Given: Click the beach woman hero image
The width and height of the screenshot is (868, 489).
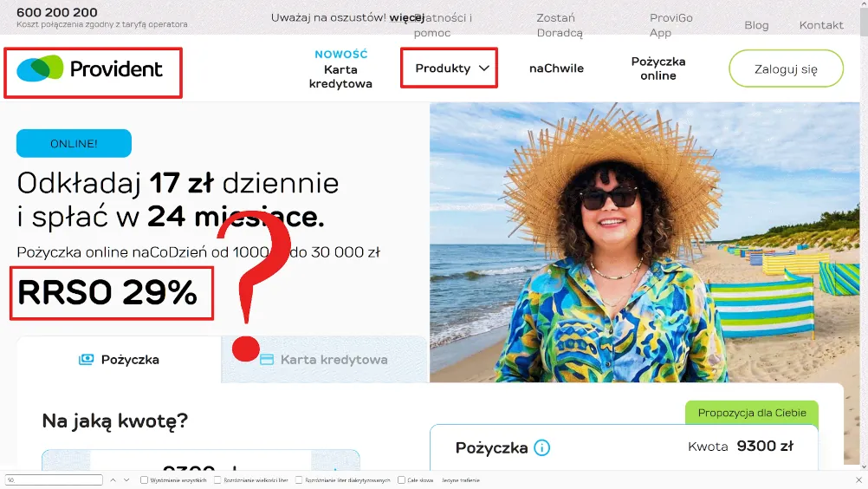Looking at the screenshot, I should (x=645, y=242).
